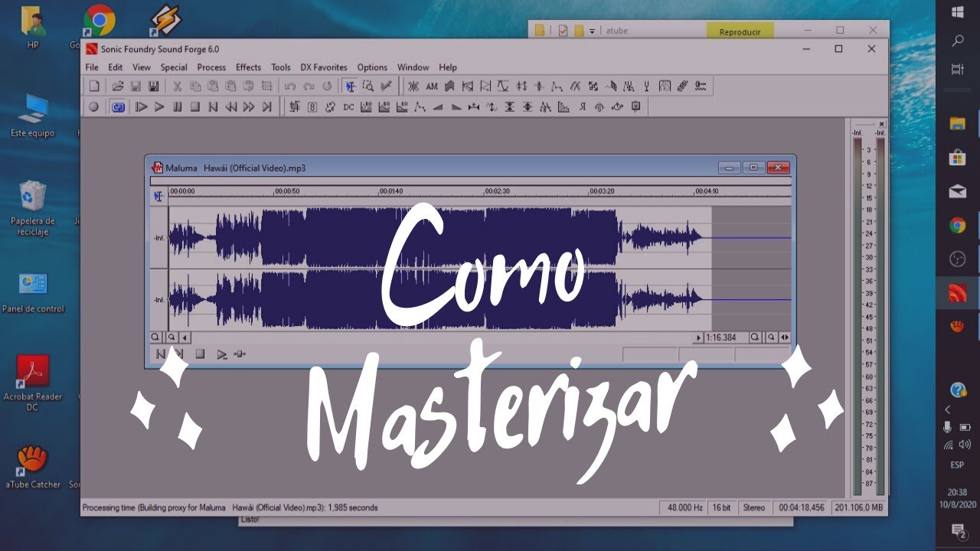This screenshot has width=980, height=551.
Task: Click the 16 bit depth status field
Action: (722, 507)
